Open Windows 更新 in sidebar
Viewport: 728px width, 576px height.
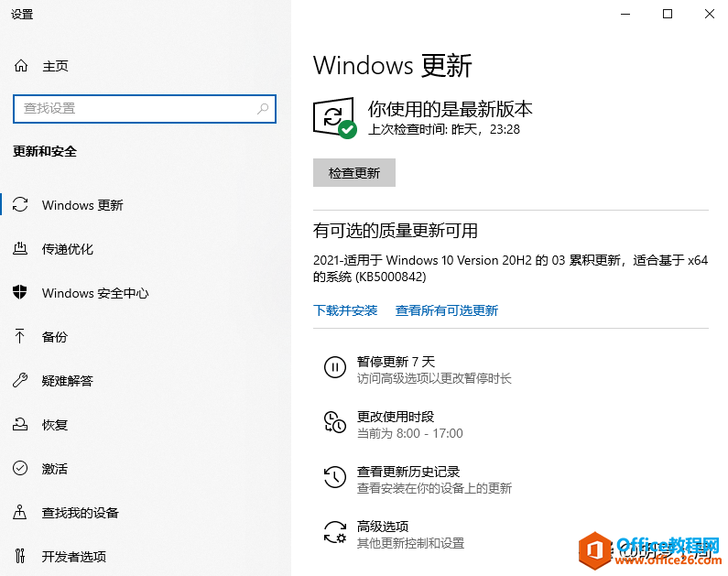tap(82, 205)
